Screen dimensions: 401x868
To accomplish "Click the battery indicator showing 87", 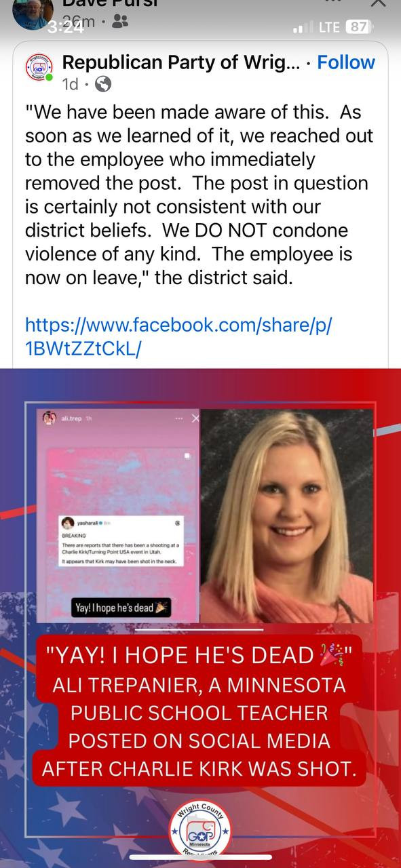I will pyautogui.click(x=358, y=27).
